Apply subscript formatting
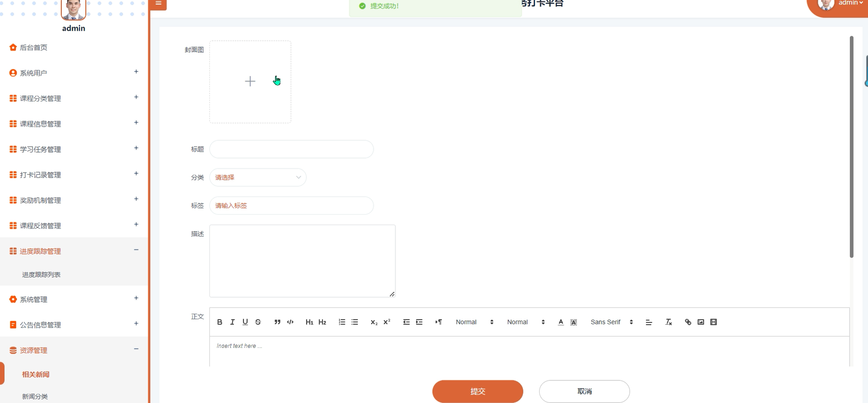868x403 pixels. pyautogui.click(x=374, y=322)
